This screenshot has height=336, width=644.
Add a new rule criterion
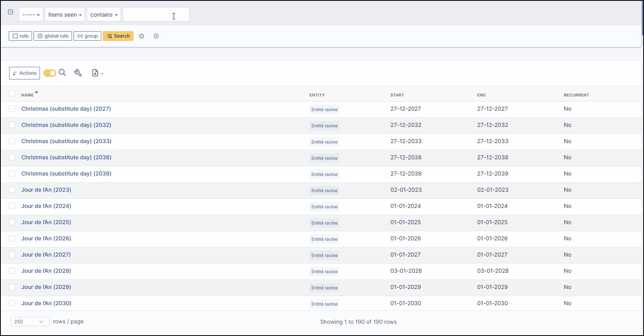pyautogui.click(x=20, y=36)
